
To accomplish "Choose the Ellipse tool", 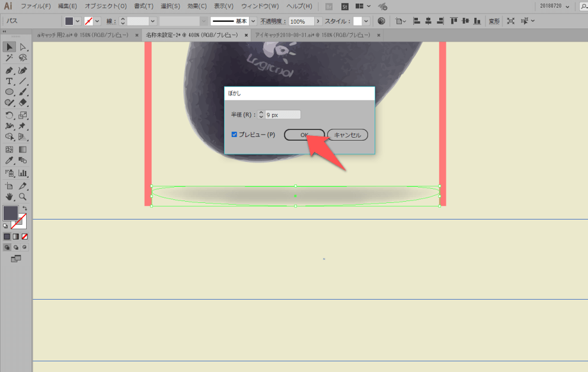I will click(x=9, y=92).
